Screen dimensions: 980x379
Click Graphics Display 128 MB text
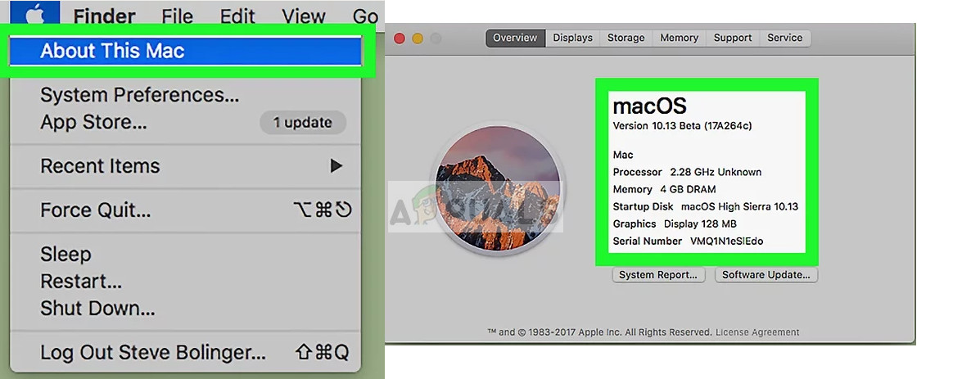675,223
